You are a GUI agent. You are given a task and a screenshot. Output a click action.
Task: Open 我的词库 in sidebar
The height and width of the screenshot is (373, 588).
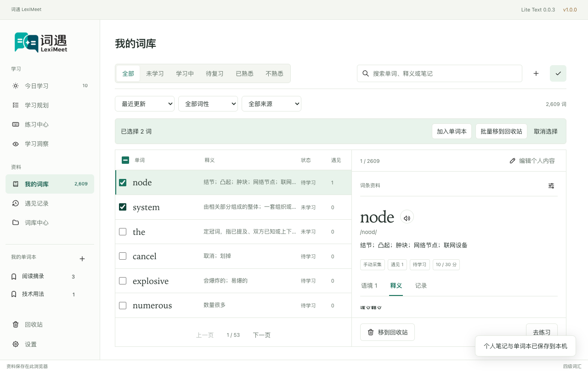[x=50, y=184]
